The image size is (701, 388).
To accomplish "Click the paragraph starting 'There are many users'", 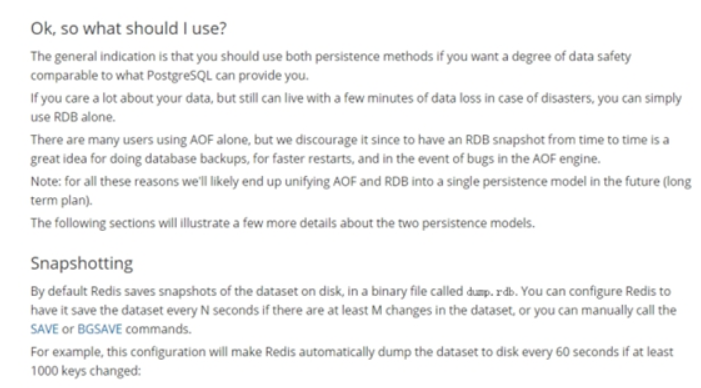I will 350,149.
